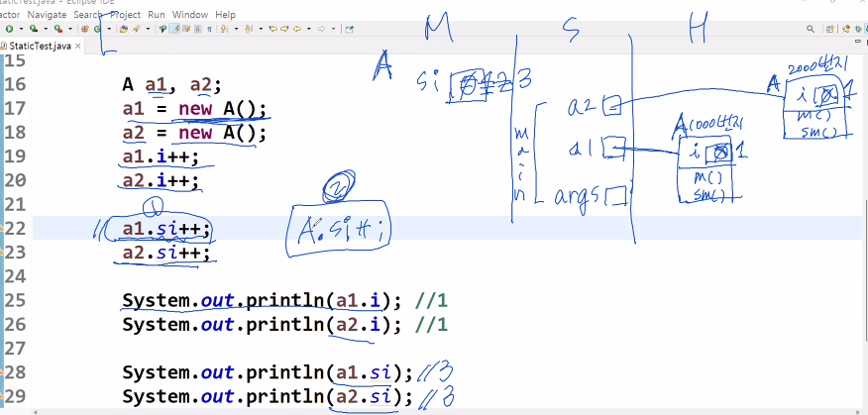This screenshot has height=415, width=868.
Task: Jump to Next Annotation
Action: (224, 29)
